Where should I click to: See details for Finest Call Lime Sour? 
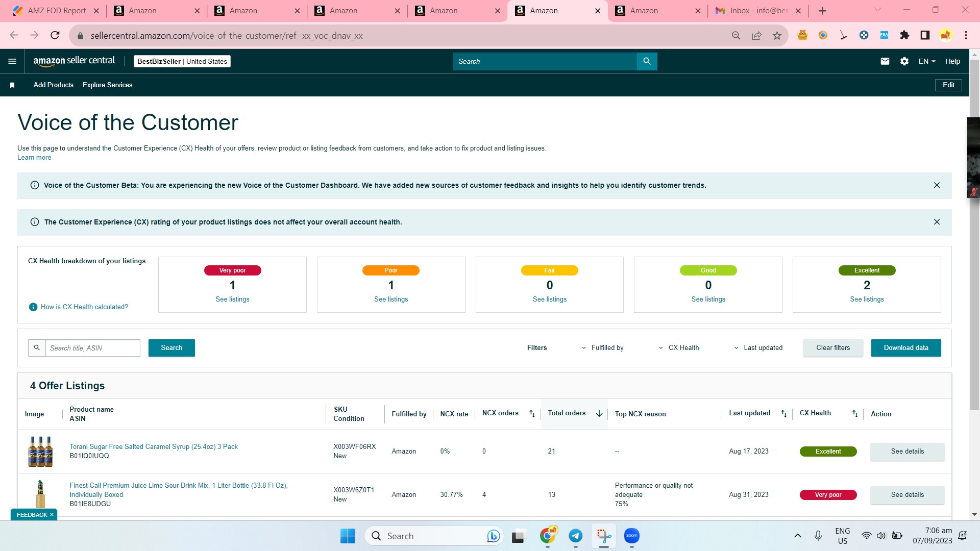click(x=907, y=495)
